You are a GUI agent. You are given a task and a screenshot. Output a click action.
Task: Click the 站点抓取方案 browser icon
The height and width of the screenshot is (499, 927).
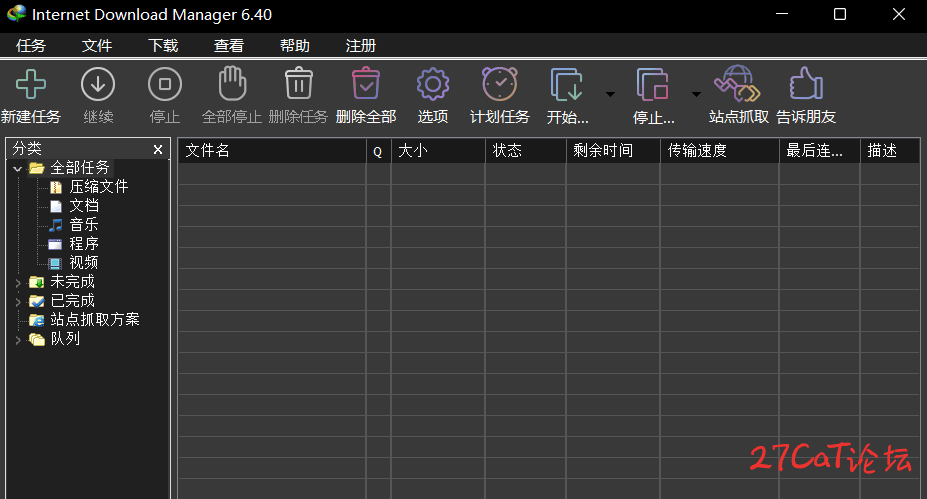pyautogui.click(x=37, y=320)
